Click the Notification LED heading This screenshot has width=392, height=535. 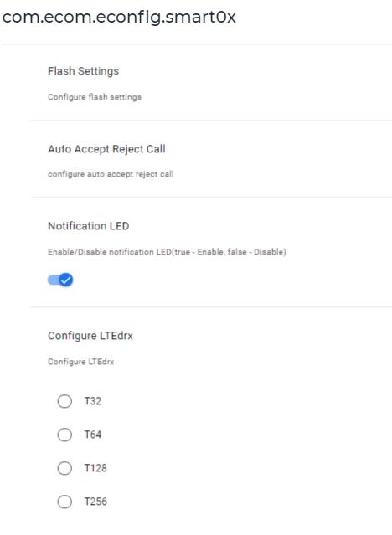coord(89,226)
